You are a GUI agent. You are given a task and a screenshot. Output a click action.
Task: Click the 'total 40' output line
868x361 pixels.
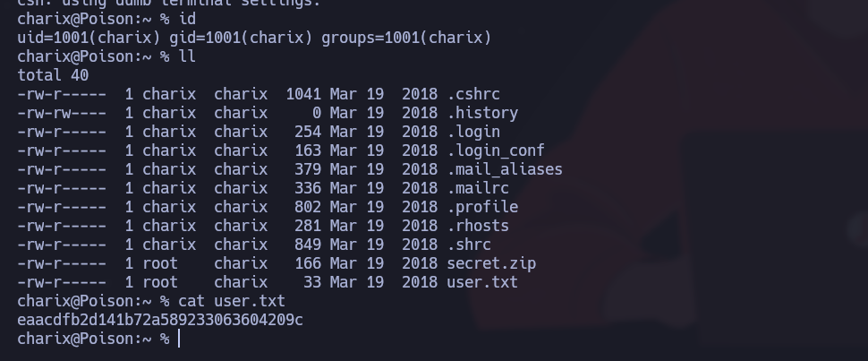(53, 75)
